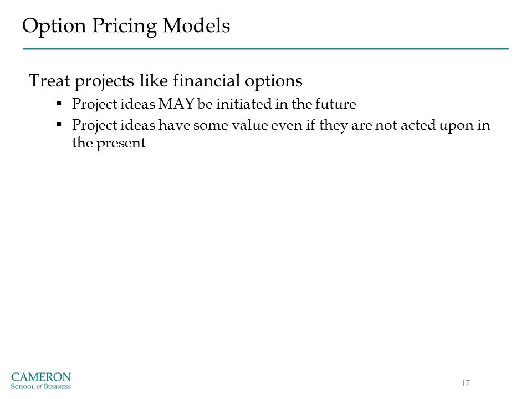
Task: Click the word MAY in first bullet
Action: pyautogui.click(x=176, y=104)
